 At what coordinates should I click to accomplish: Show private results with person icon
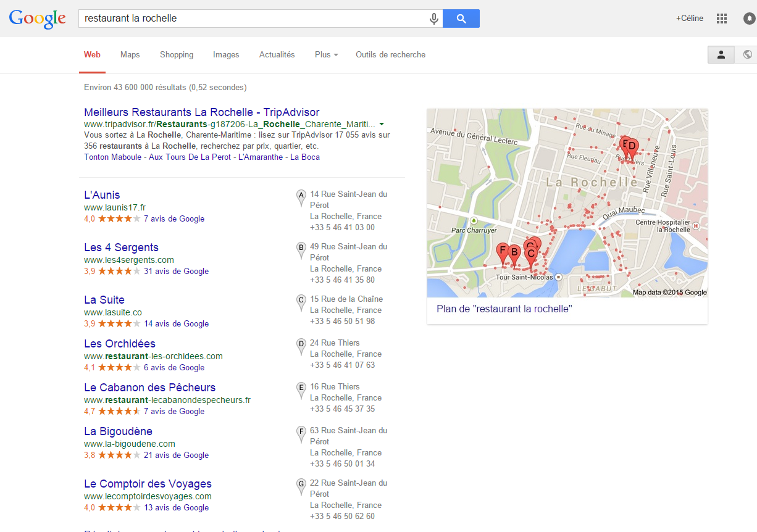721,54
